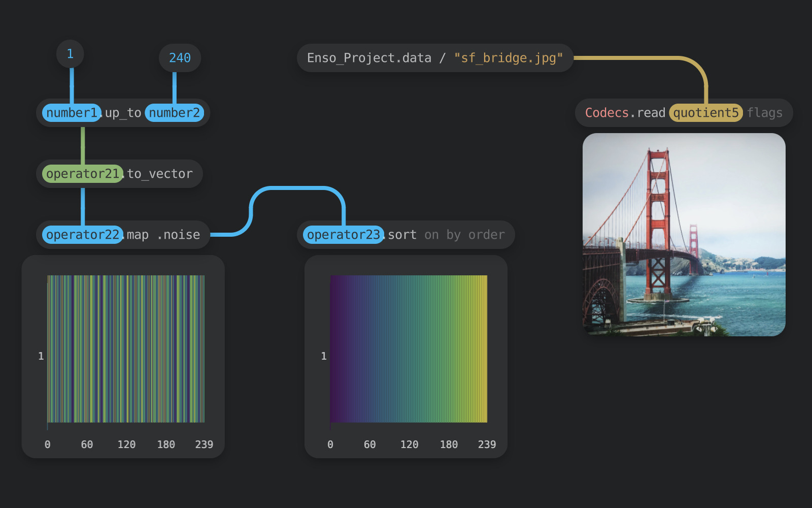Viewport: 812px width, 508px height.
Task: Select the quotient5 token in Codecs.read node
Action: click(x=705, y=113)
